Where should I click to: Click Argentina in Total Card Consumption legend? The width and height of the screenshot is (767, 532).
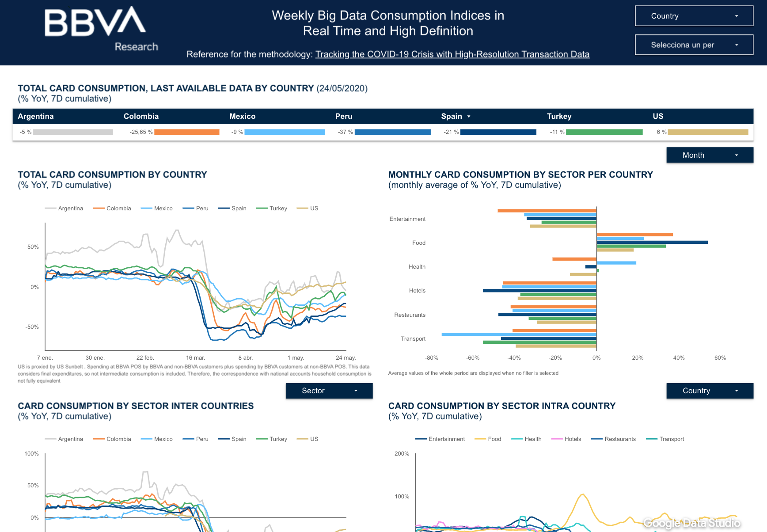64,208
